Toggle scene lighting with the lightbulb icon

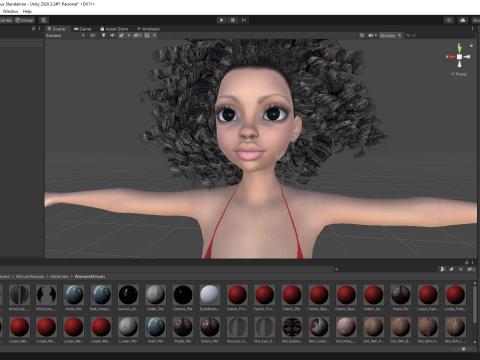(104, 35)
